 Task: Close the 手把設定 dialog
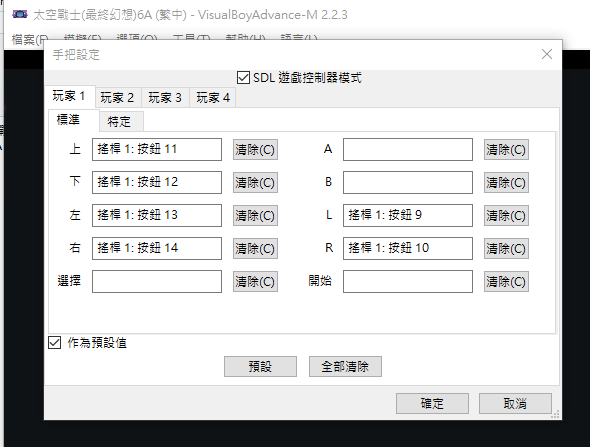click(547, 54)
